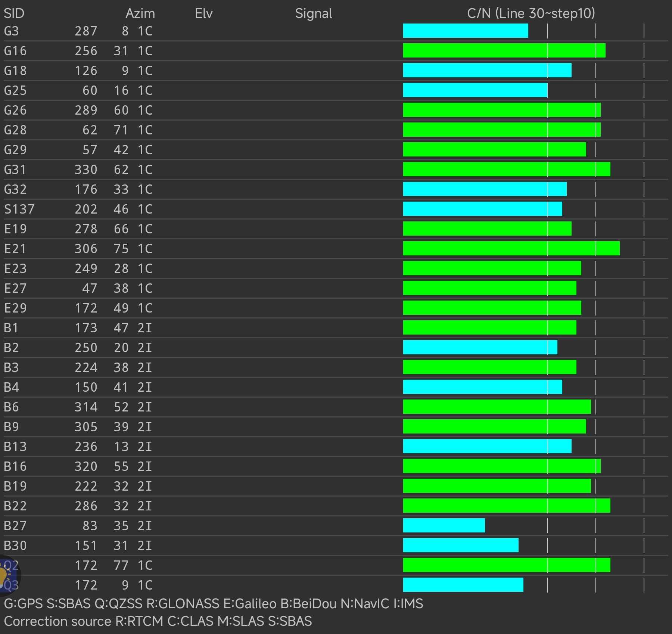Click the Azim column header

pos(140,13)
